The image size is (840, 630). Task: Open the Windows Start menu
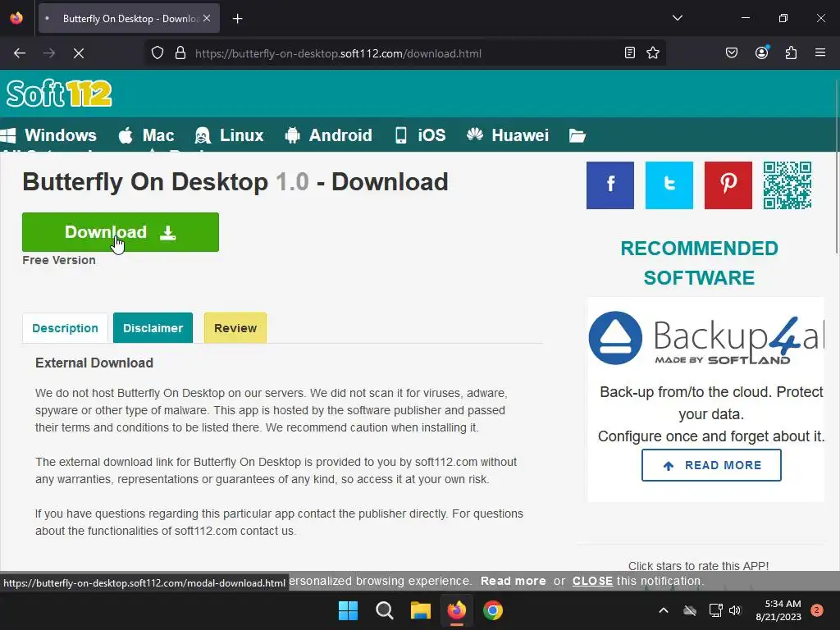coord(348,610)
